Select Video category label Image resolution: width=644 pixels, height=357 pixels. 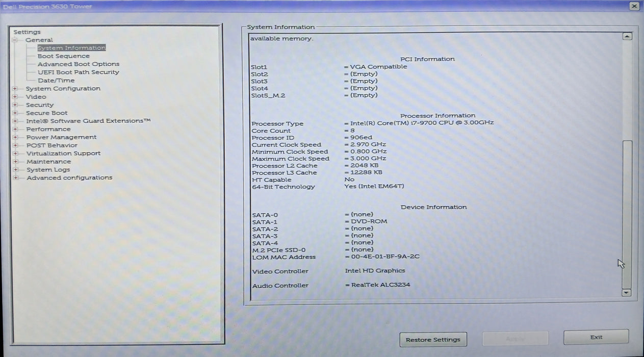point(36,97)
